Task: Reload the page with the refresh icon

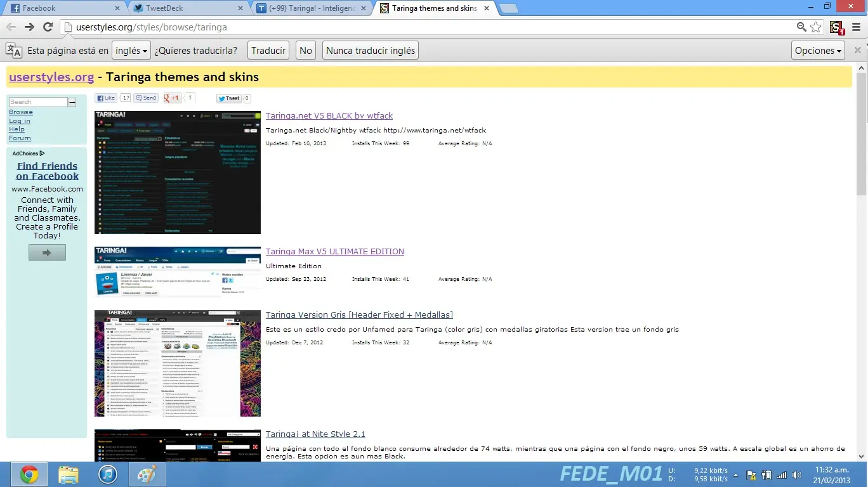Action: click(x=48, y=27)
